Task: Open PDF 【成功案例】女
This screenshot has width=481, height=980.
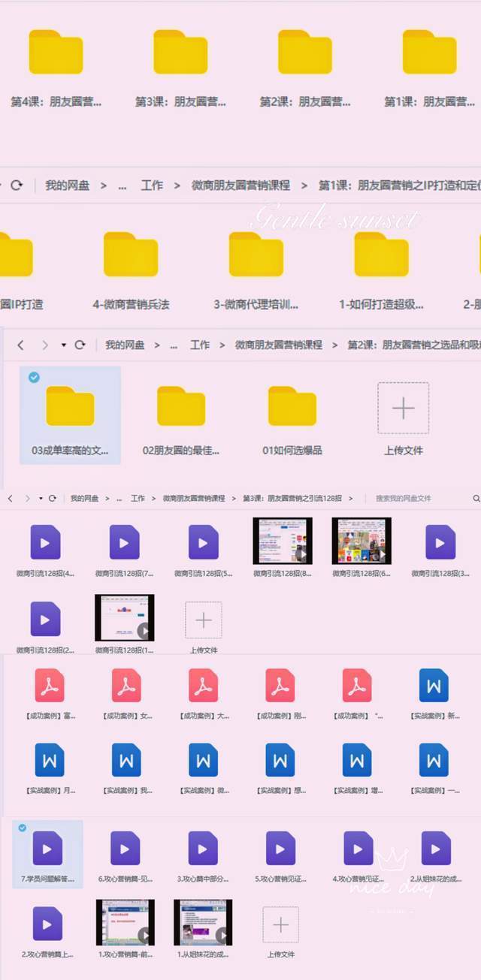Action: coord(126,685)
